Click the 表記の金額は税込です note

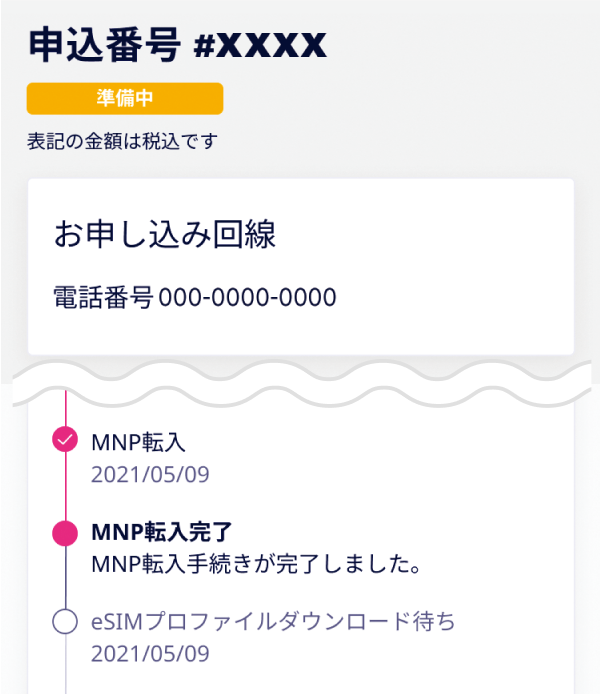pyautogui.click(x=123, y=140)
